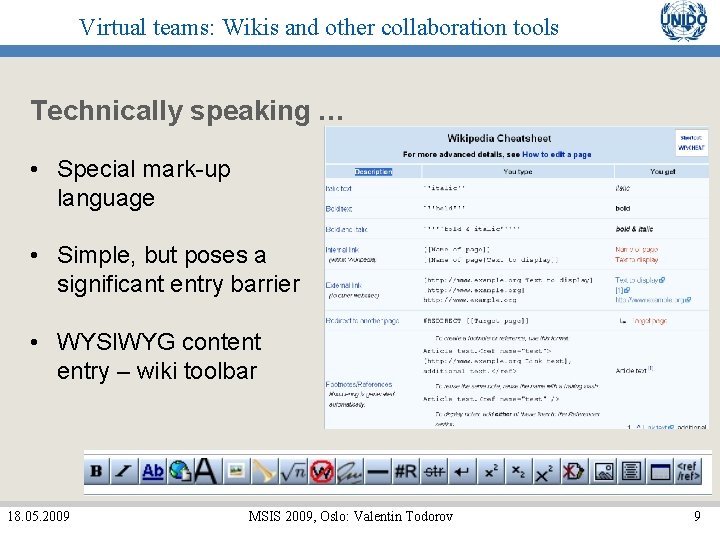Click the #R redirect toolbar button

(406, 471)
